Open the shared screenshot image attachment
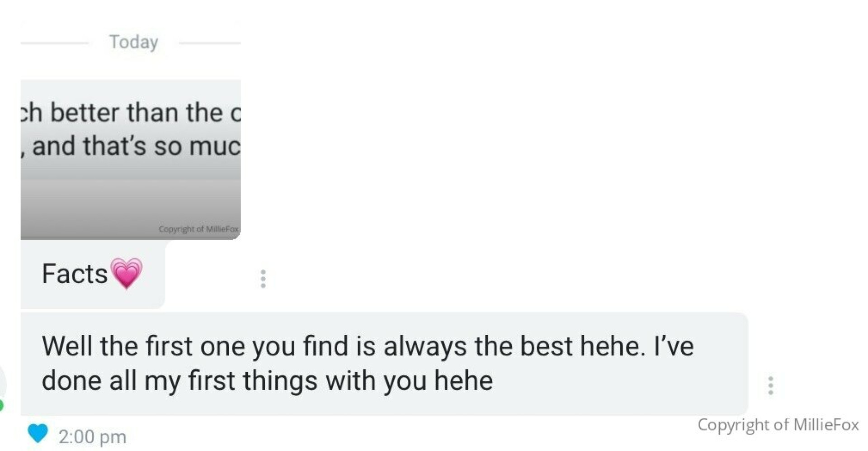868x451 pixels. pyautogui.click(x=131, y=160)
